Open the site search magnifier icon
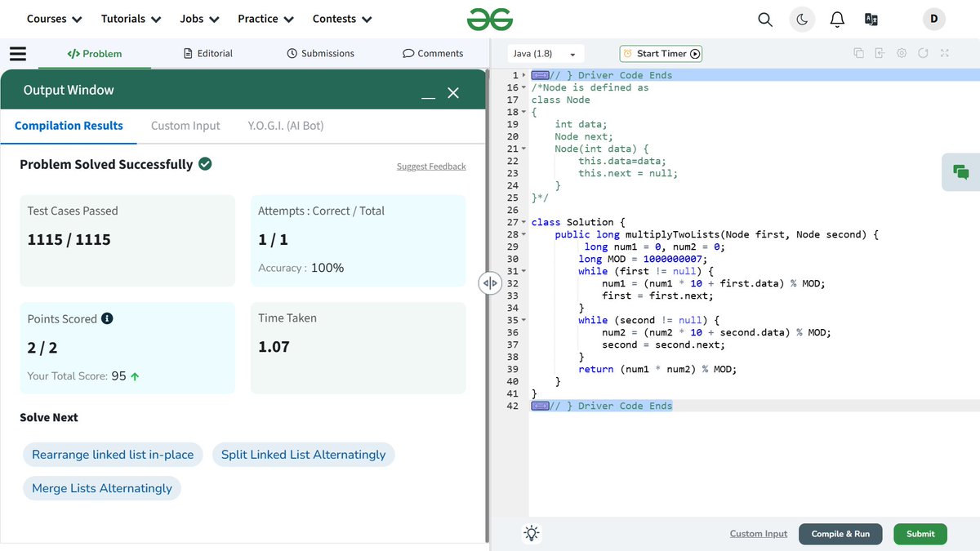980x551 pixels. point(765,19)
